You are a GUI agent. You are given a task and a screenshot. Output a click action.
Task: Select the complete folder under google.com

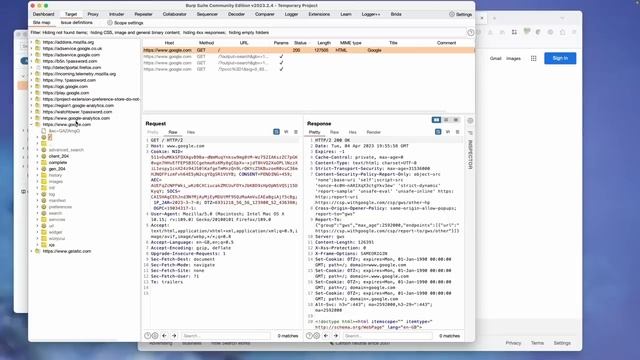coord(58,162)
